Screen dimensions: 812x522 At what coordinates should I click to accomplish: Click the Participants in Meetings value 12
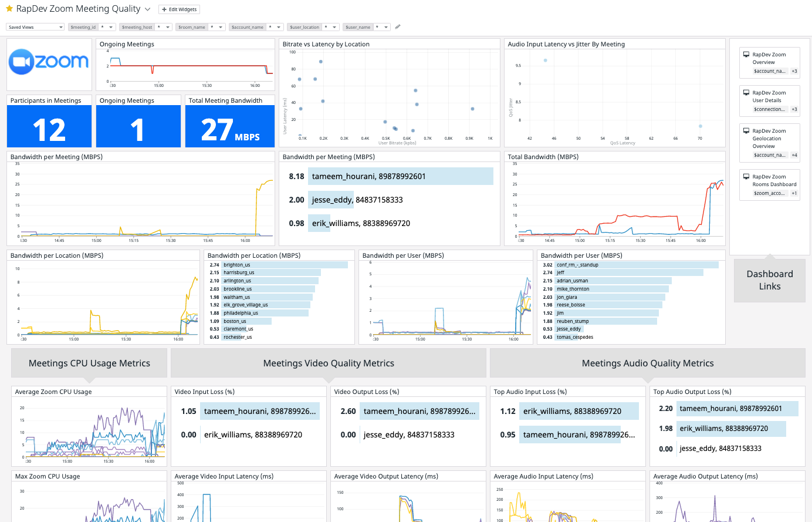49,130
